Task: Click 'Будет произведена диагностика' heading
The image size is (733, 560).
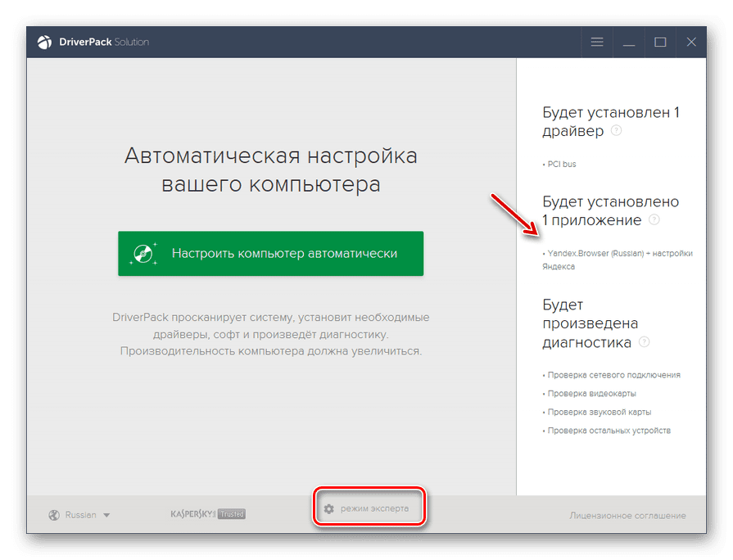Action: click(x=590, y=323)
